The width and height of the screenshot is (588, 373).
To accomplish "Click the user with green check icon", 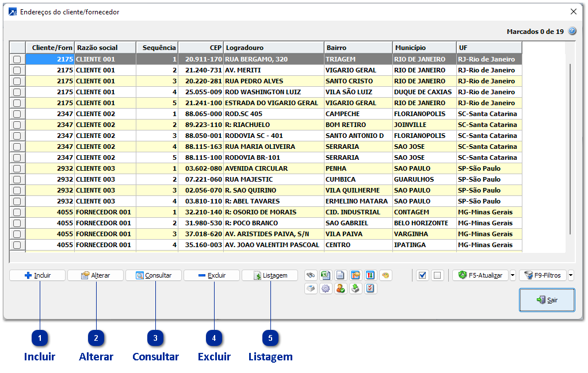I will [x=341, y=289].
